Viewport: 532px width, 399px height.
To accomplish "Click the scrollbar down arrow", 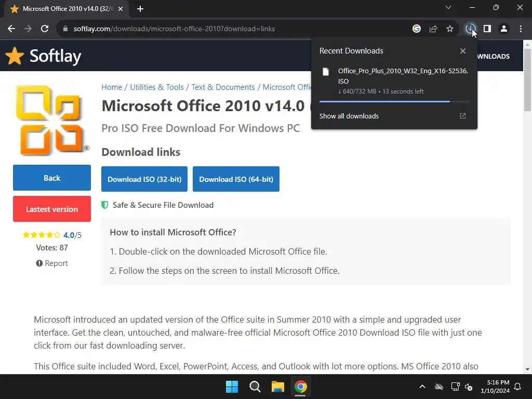I will click(527, 369).
